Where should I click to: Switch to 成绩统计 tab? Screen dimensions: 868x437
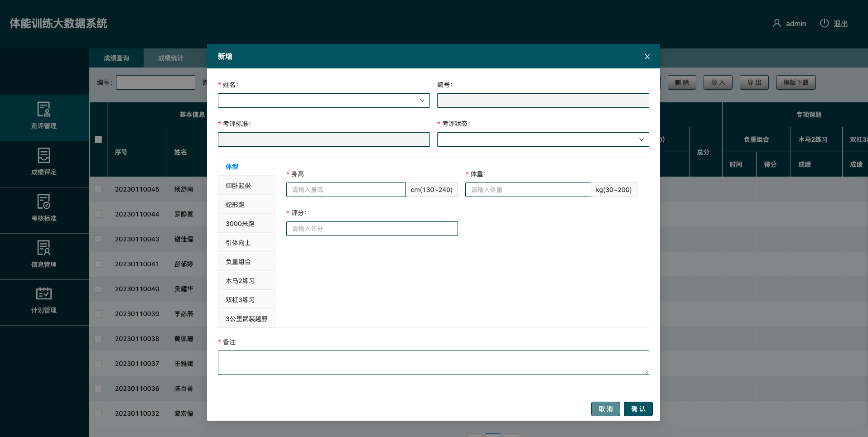coord(171,58)
